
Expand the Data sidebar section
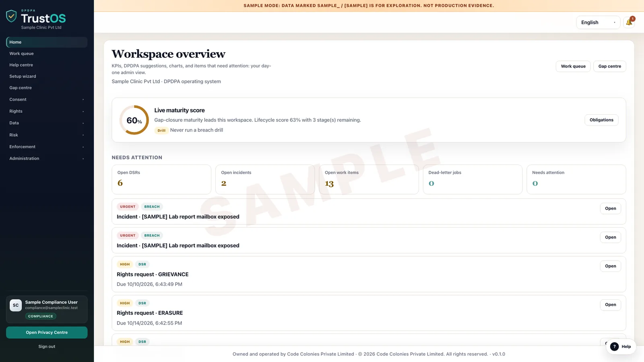(47, 123)
